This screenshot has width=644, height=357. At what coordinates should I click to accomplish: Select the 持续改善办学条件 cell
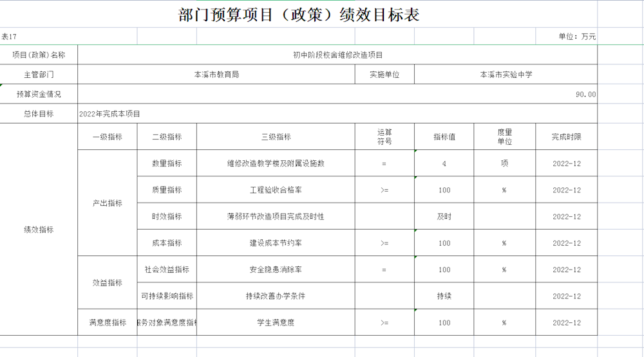276,296
